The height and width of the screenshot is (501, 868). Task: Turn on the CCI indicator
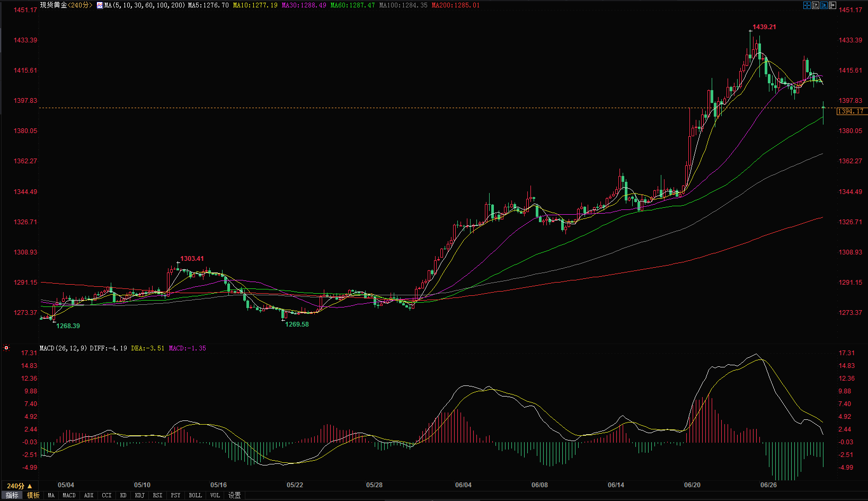click(x=107, y=495)
